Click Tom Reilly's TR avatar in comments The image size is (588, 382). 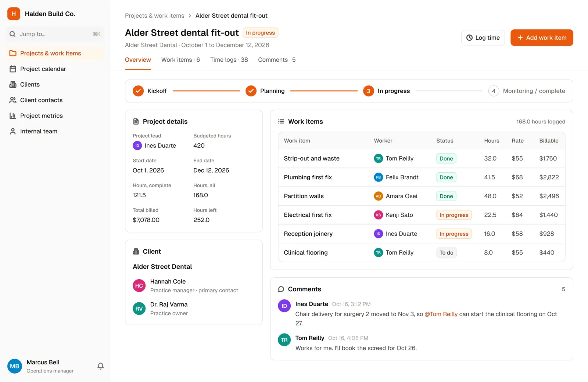pyautogui.click(x=284, y=340)
